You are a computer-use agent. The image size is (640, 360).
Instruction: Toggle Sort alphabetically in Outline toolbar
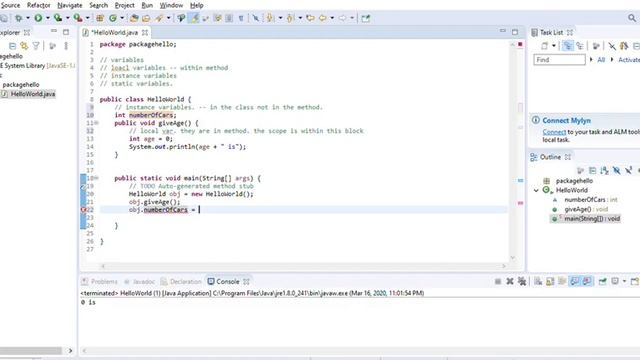604,170
